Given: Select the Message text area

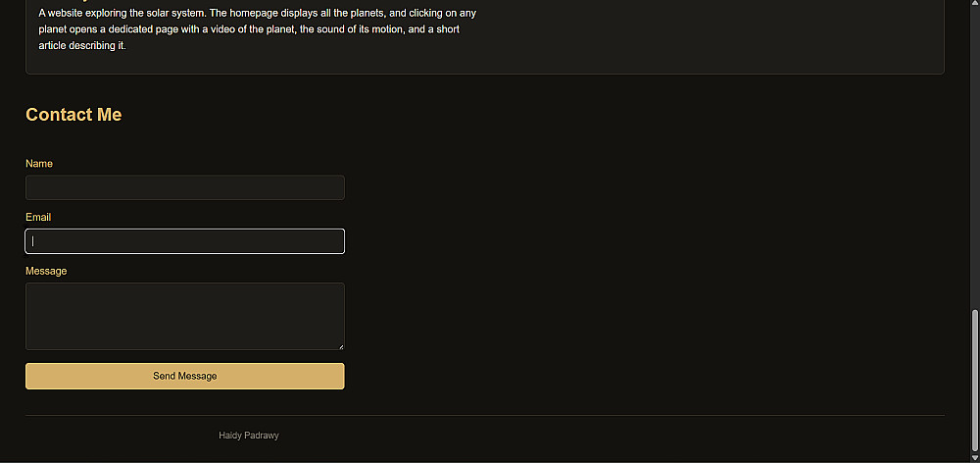Looking at the screenshot, I should tap(185, 316).
